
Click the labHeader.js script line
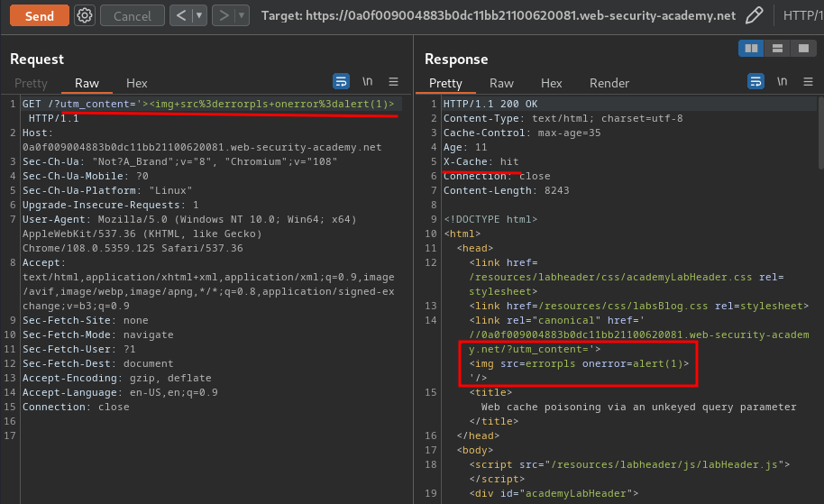coord(629,464)
